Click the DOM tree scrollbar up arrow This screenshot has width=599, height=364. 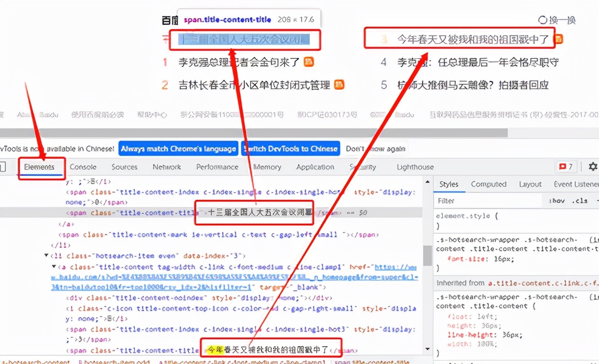click(x=428, y=182)
